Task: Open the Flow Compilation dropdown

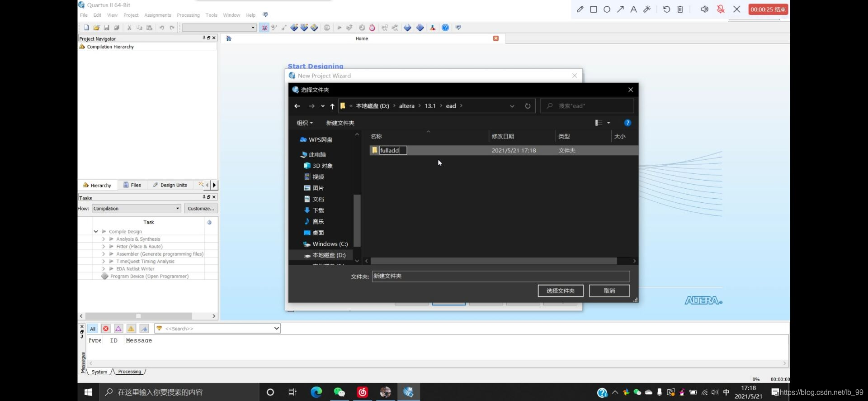Action: pos(137,209)
